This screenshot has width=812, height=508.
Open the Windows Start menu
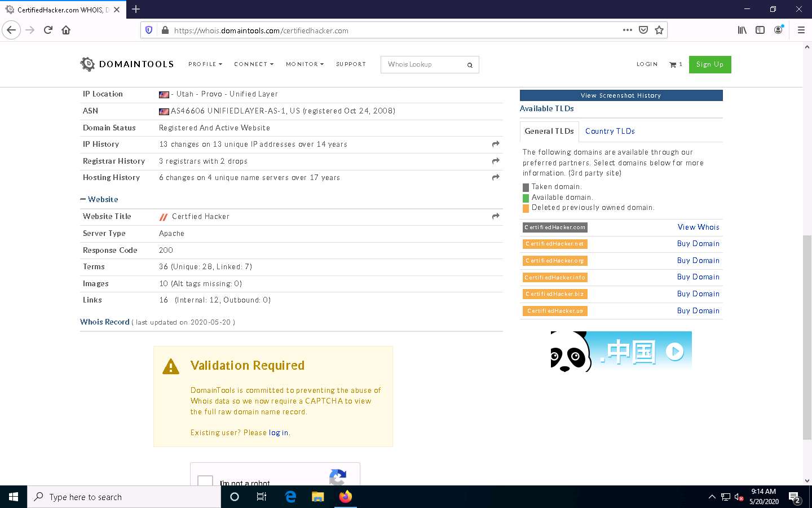pos(14,497)
